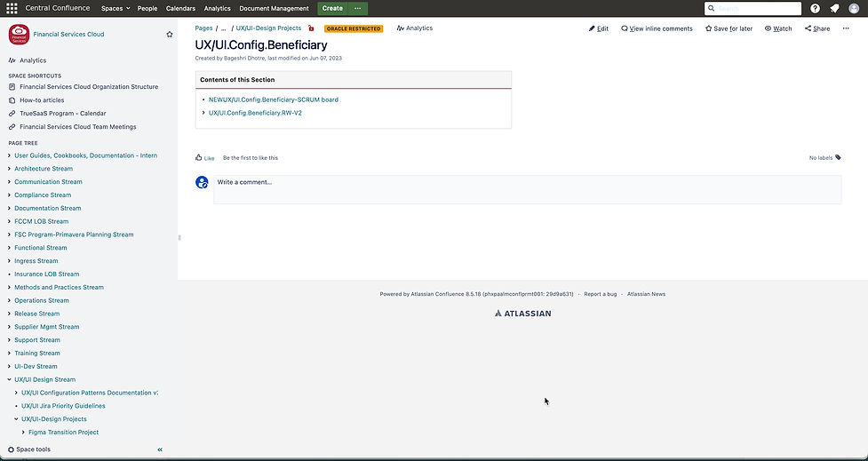Click the help question mark icon
Viewport: 868px width, 461px height.
point(815,8)
